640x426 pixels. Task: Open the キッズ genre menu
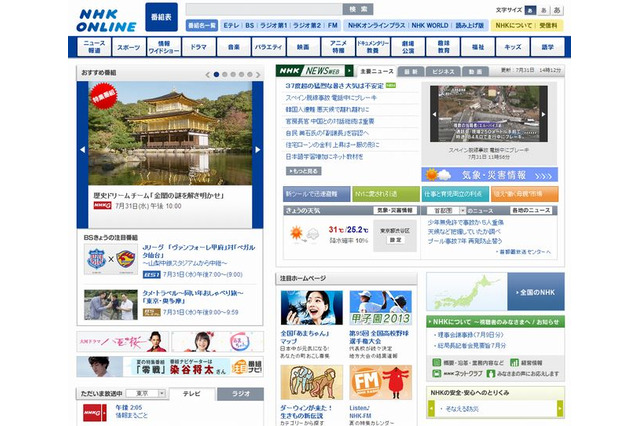click(513, 47)
